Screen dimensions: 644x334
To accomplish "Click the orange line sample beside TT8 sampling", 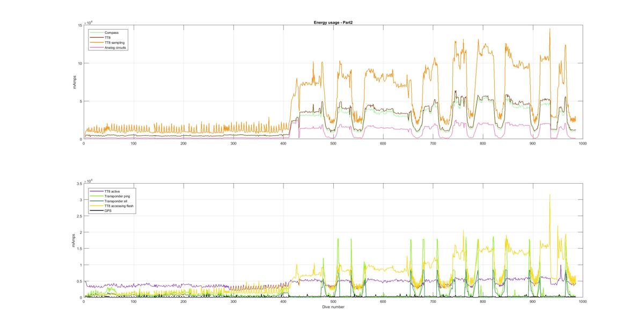I will (97, 42).
